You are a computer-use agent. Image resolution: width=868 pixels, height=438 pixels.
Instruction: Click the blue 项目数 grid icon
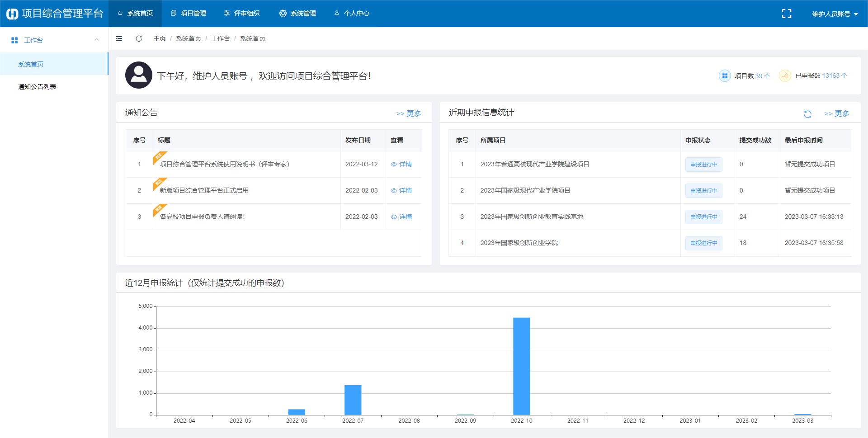(x=725, y=76)
